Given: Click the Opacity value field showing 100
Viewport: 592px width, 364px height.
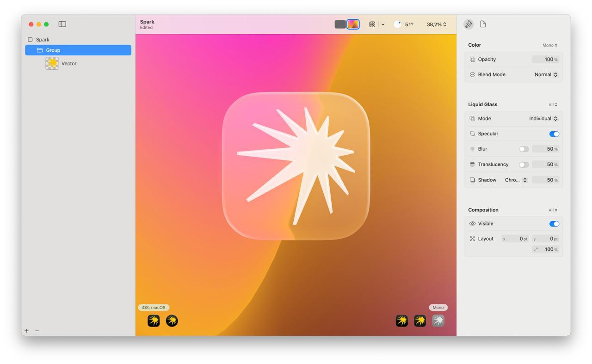Looking at the screenshot, I should pyautogui.click(x=545, y=59).
